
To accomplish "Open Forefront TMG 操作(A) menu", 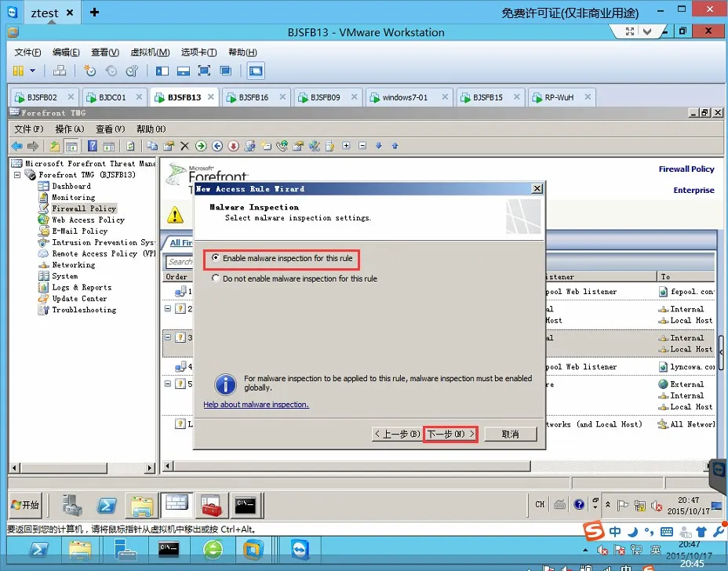I will click(70, 129).
